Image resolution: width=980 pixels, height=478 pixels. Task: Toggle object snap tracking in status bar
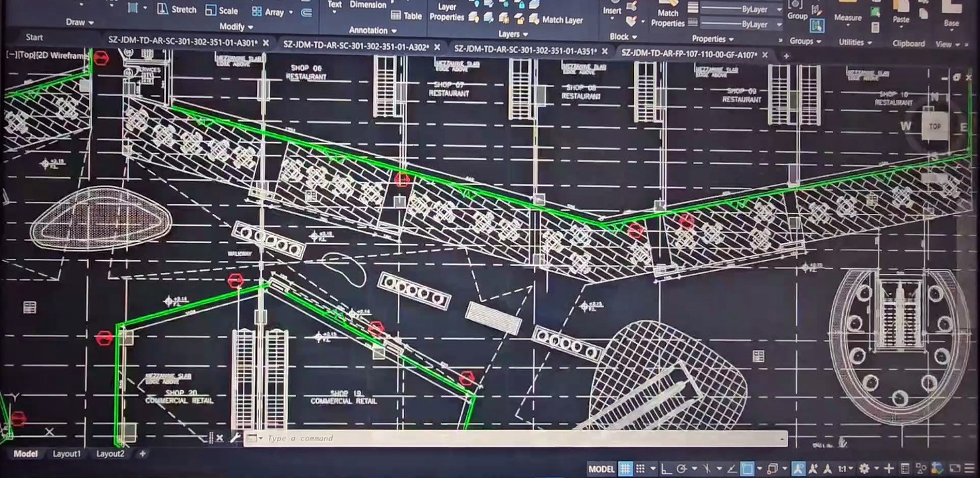coord(732,469)
